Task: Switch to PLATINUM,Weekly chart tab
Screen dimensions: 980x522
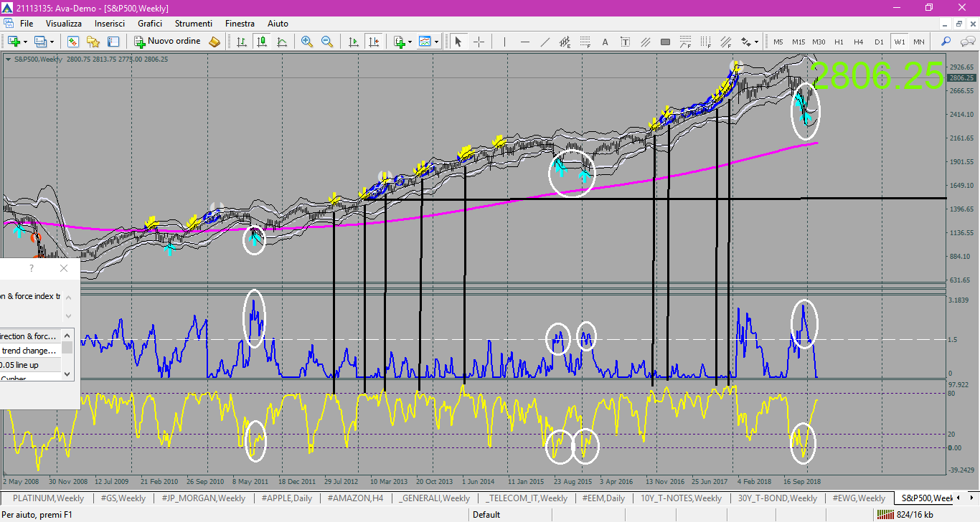Action: (49, 498)
